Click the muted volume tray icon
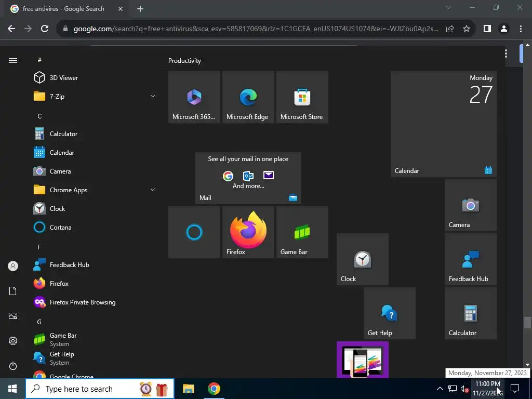The width and height of the screenshot is (532, 399). coord(465,389)
